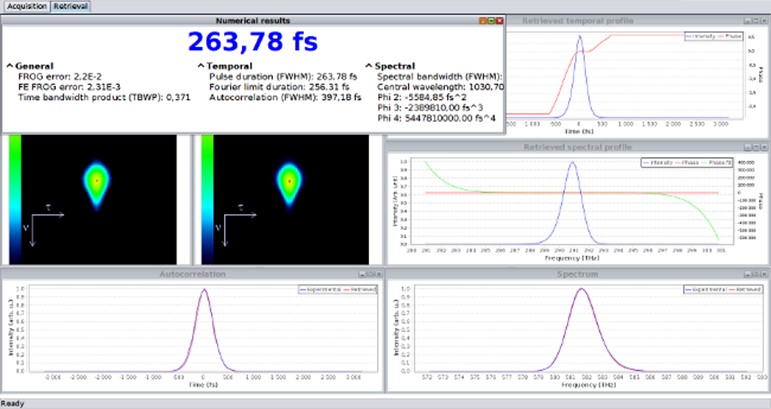Collapse the Spectral results section
Screen dimensions: 771x409
(369, 65)
